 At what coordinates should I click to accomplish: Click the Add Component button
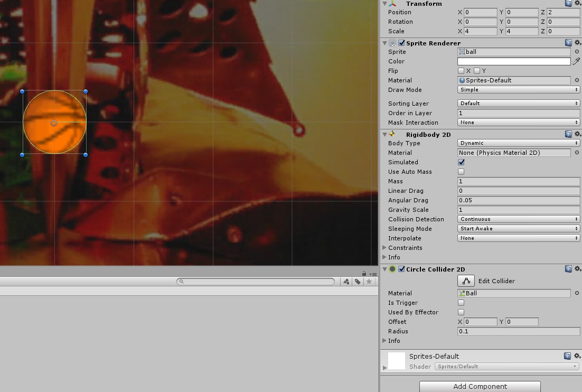point(480,386)
